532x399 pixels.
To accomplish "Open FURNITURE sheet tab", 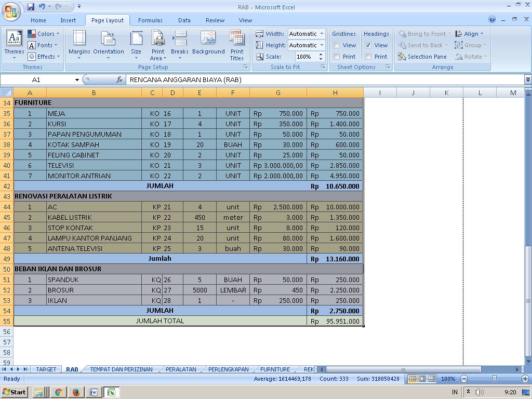I will (x=275, y=369).
